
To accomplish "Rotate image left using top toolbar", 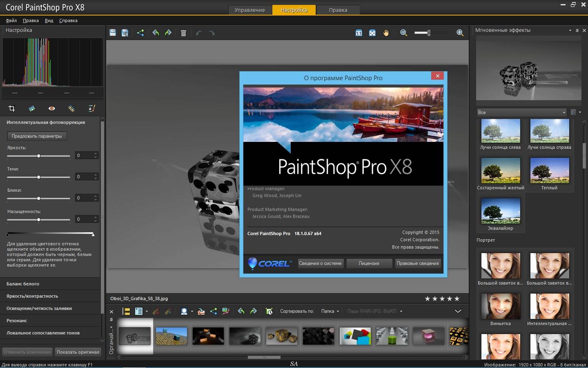I will 156,33.
